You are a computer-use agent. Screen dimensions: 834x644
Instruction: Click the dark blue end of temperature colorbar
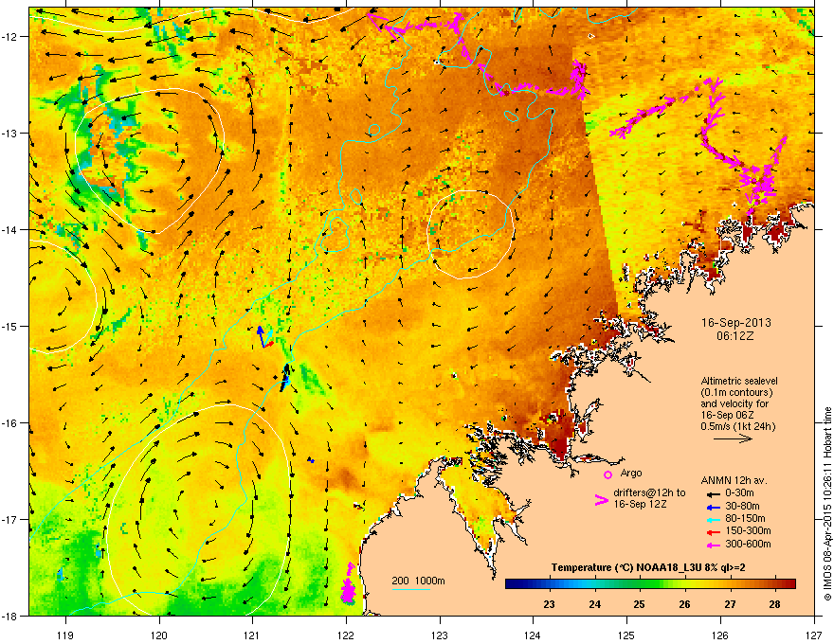click(512, 584)
